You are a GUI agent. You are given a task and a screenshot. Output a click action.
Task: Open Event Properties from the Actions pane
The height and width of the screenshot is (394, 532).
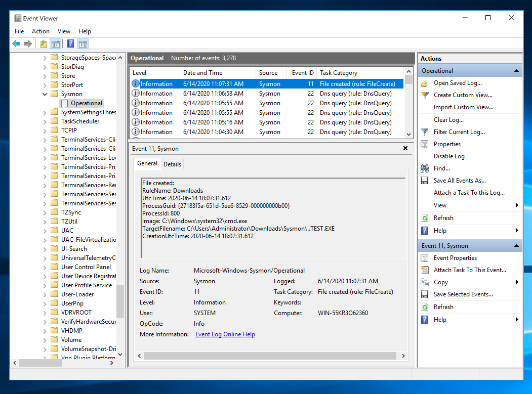click(x=455, y=258)
